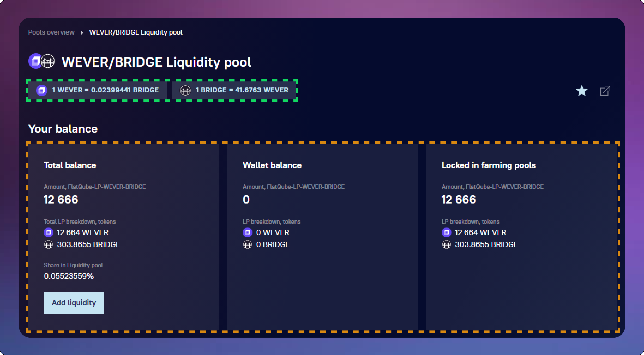
Task: Click 12 664 WEVER in Total balance
Action: pyautogui.click(x=83, y=233)
